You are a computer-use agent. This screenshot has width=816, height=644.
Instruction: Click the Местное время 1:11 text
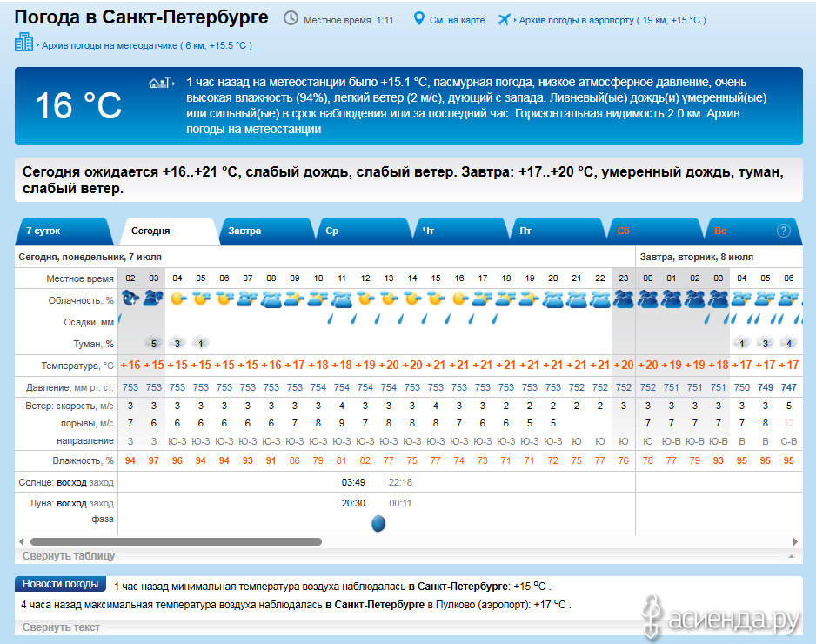pos(348,20)
